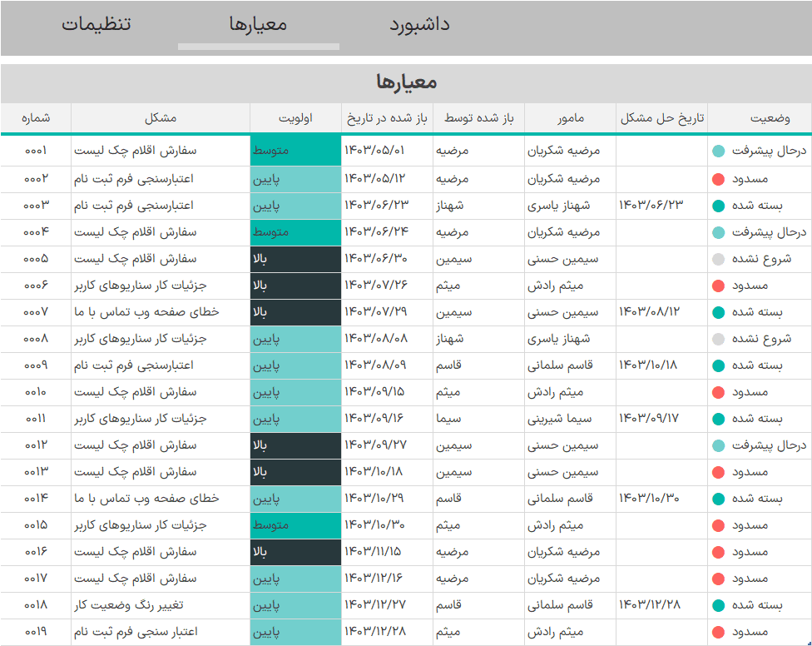812x646 pixels.
Task: Click status text شروع نشده in row ۰۰۰۵
Action: pyautogui.click(x=762, y=259)
